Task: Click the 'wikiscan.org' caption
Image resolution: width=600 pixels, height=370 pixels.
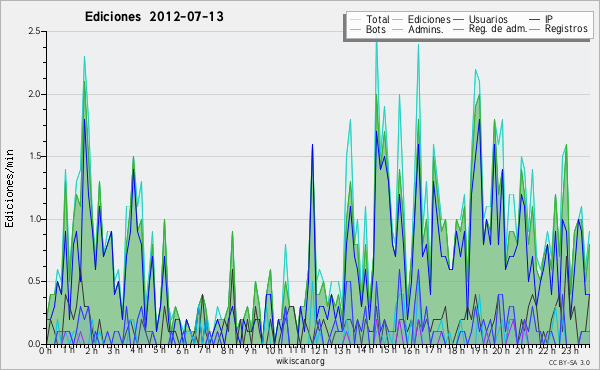Action: [x=300, y=361]
